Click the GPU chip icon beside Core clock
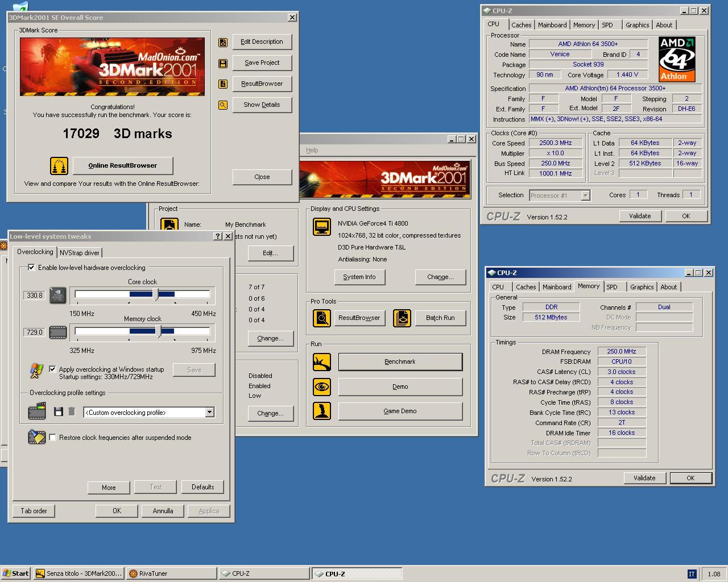The width and height of the screenshot is (728, 582). pos(58,295)
